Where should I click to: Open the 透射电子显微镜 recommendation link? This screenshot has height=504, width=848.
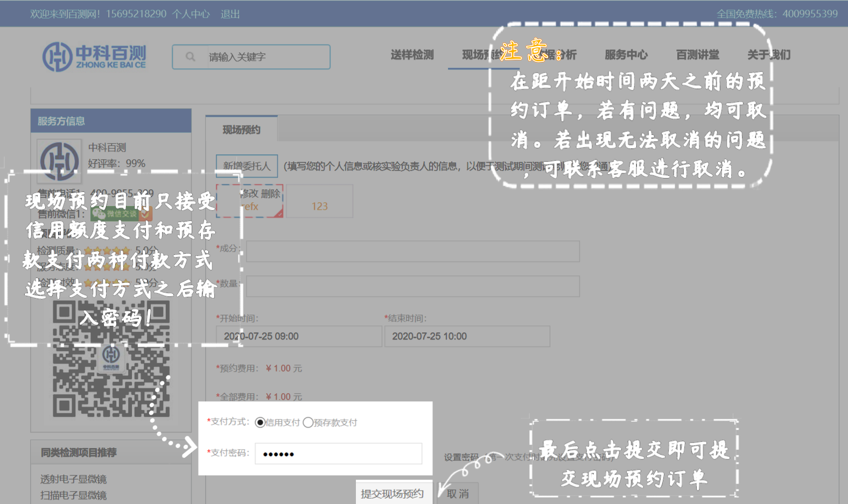[x=73, y=479]
